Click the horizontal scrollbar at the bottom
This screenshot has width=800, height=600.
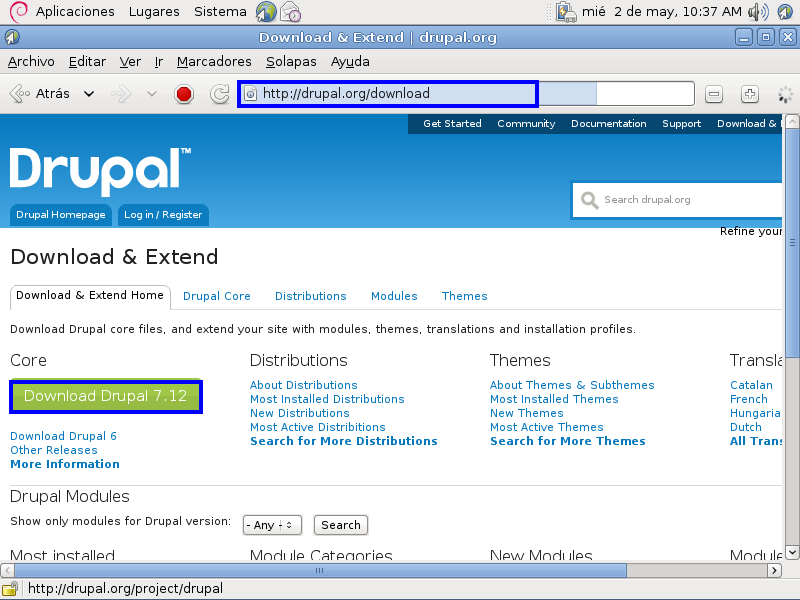(318, 570)
